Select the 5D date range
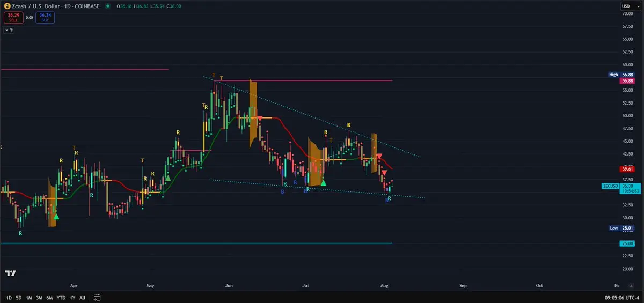 click(x=19, y=297)
